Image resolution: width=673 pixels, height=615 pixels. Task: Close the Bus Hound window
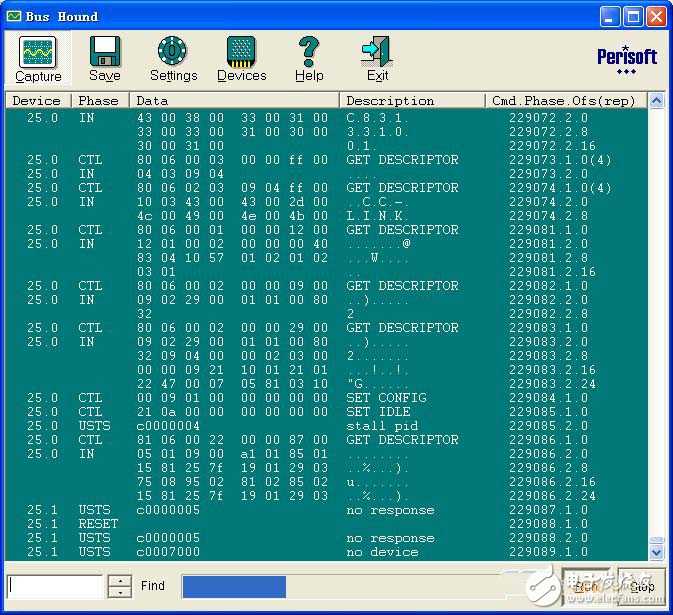(x=656, y=17)
